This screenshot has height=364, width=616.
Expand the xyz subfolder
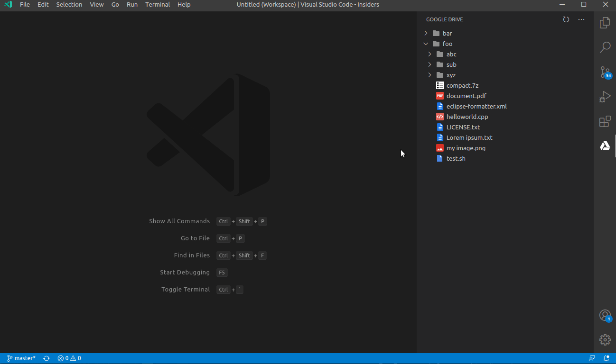(x=451, y=75)
